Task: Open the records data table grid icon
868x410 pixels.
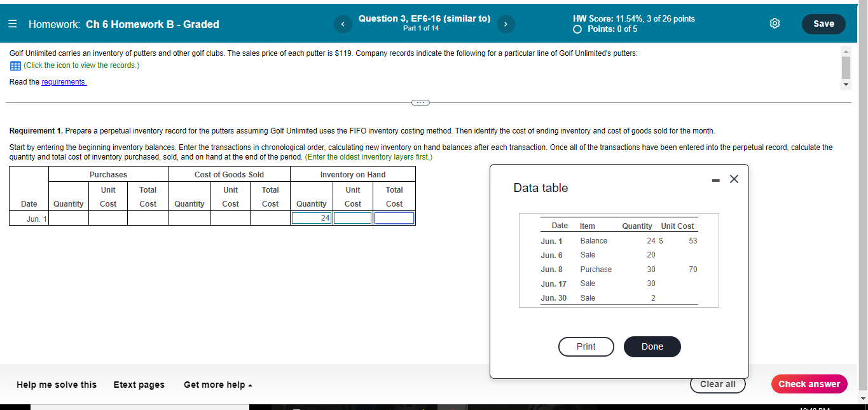Action: point(15,65)
